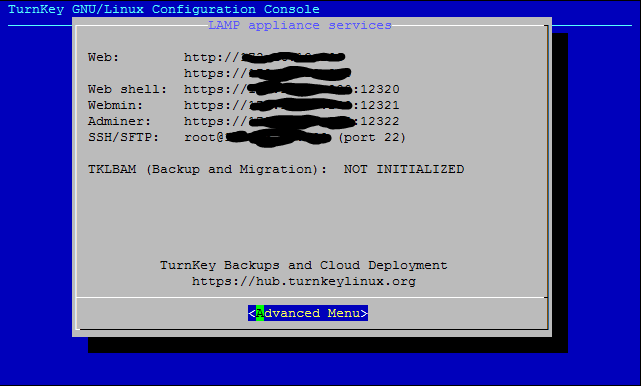Image resolution: width=641 pixels, height=386 pixels.
Task: Click the Web http address line
Action: tap(264, 57)
